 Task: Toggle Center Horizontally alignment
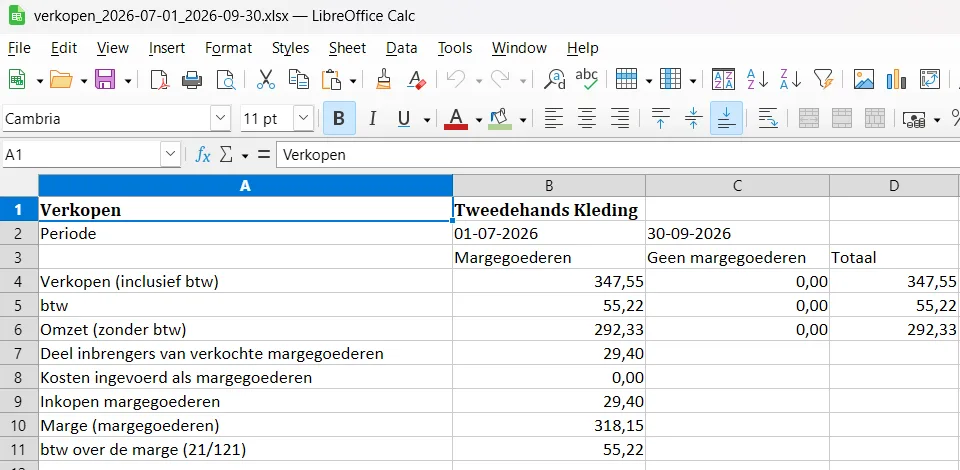tap(587, 118)
